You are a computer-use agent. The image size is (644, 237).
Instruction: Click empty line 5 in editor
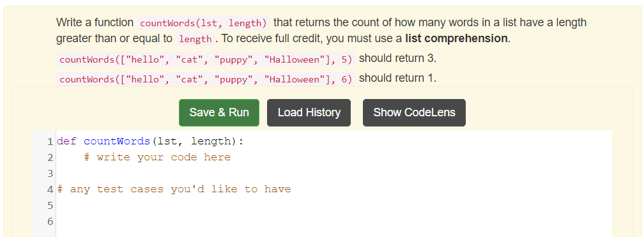tap(333, 205)
